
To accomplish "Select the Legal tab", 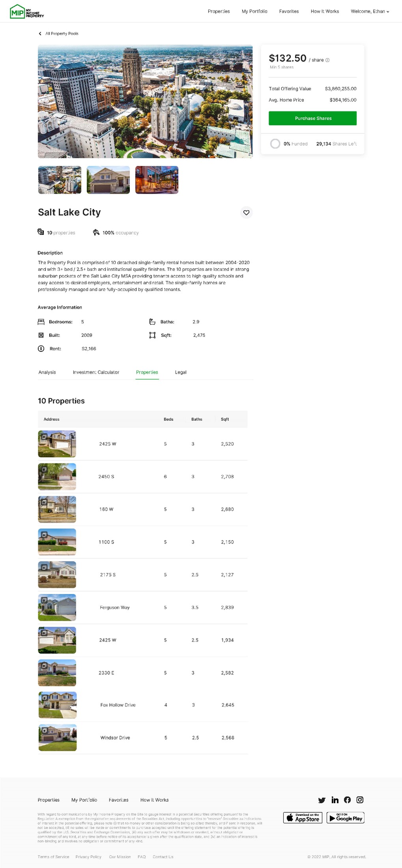I will [181, 372].
